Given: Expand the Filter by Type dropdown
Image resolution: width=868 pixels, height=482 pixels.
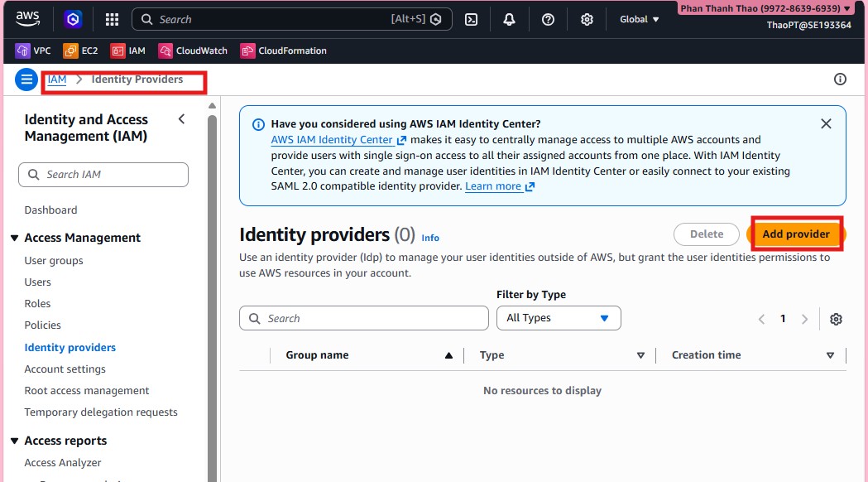Looking at the screenshot, I should pyautogui.click(x=559, y=318).
